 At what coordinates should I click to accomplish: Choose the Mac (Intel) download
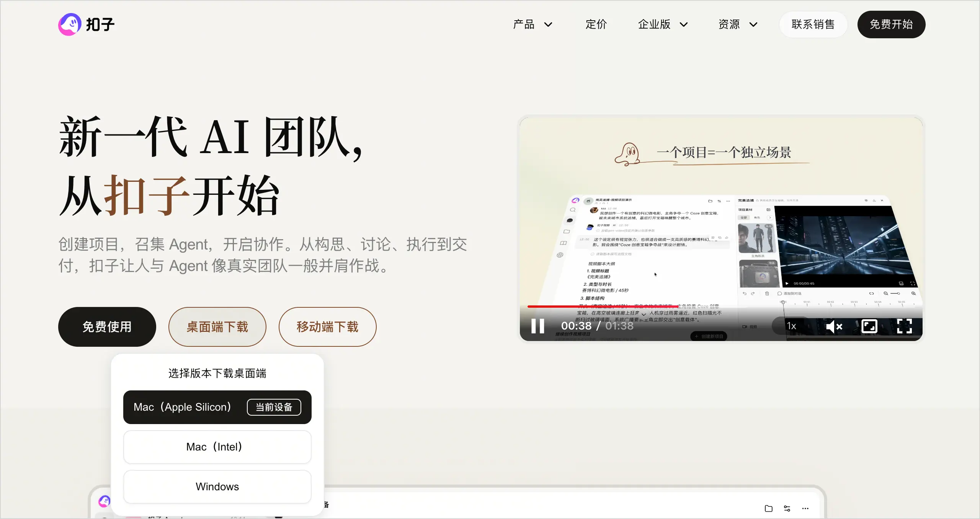[x=217, y=447]
